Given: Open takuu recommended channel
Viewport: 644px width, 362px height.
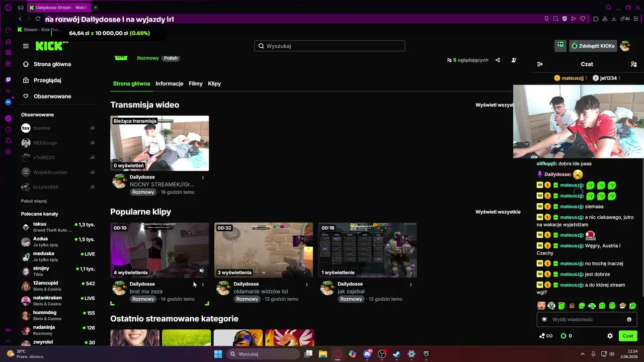Looking at the screenshot, I should coord(58,227).
